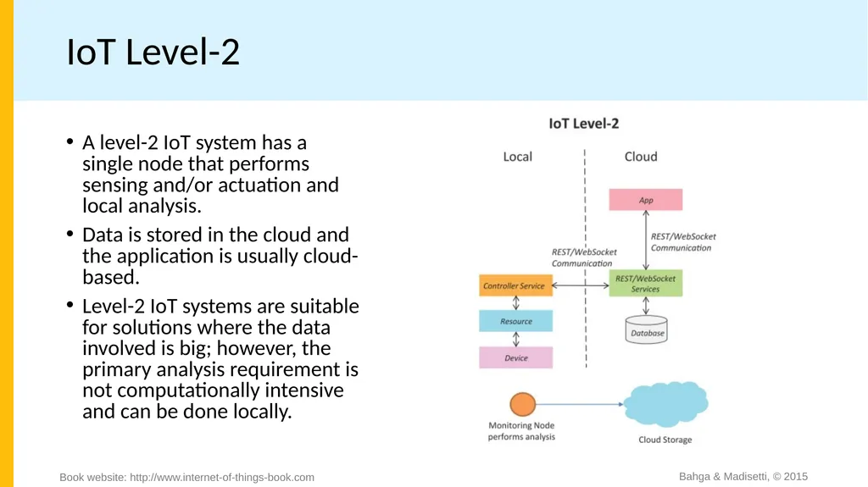Select the green REST/WebSocket Services box
The image size is (868, 487).
click(645, 284)
